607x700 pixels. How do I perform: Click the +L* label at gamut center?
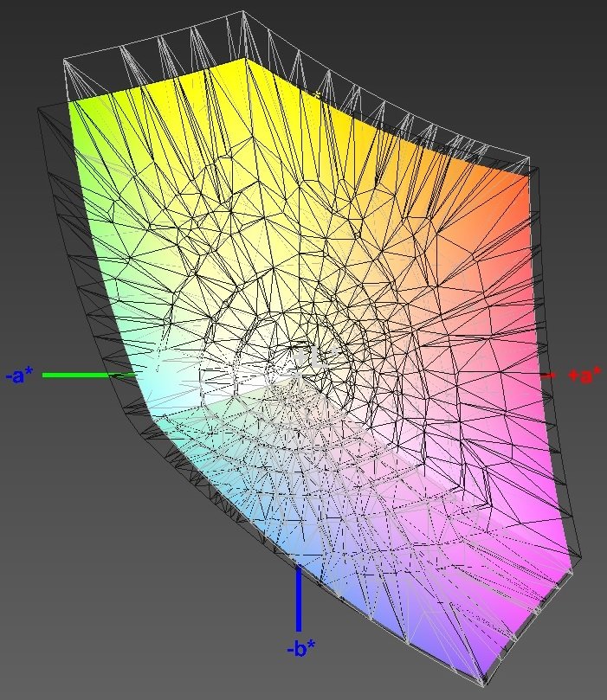(315, 357)
